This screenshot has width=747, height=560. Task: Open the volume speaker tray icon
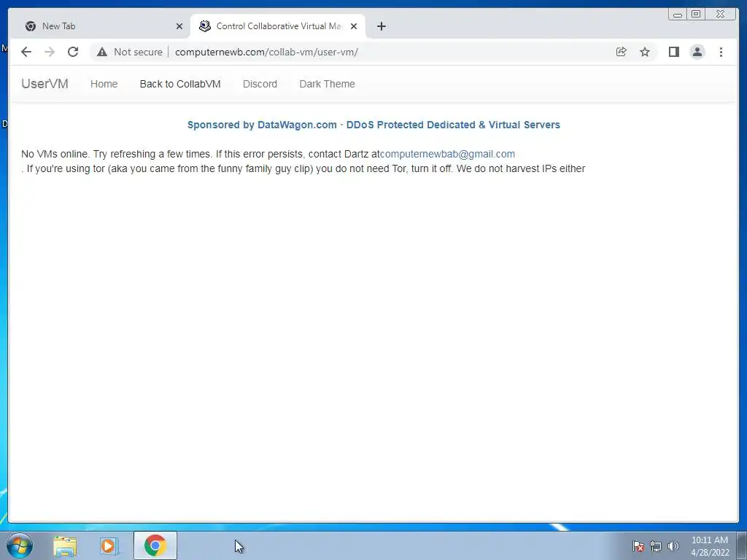click(x=673, y=546)
